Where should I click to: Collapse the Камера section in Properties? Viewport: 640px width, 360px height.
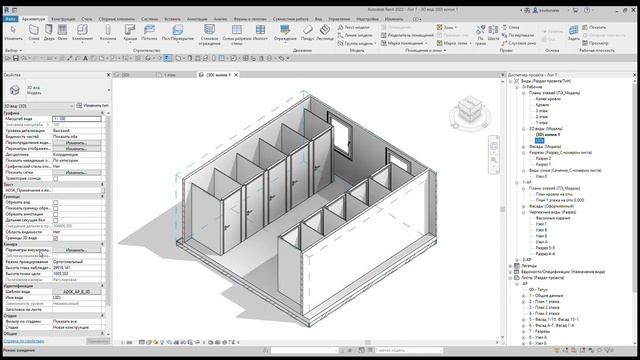point(102,244)
